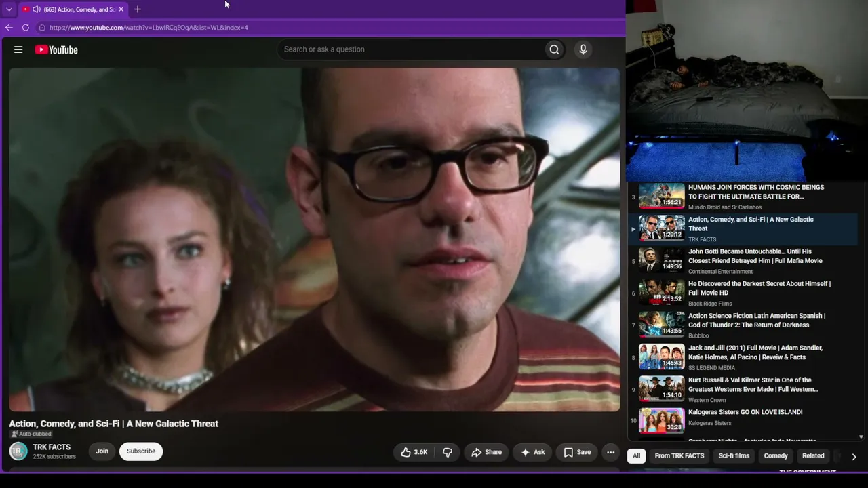Save the video to a playlist
This screenshot has height=488, width=868.
pos(577,452)
